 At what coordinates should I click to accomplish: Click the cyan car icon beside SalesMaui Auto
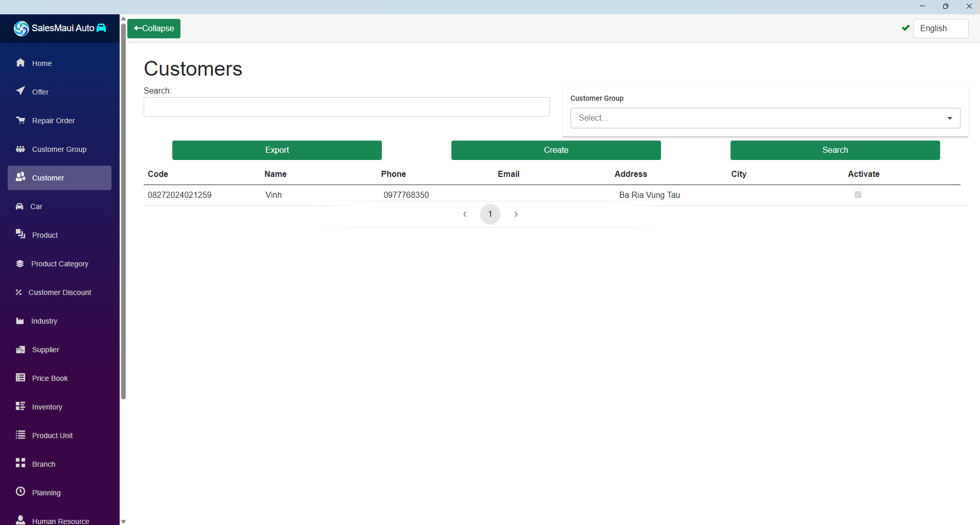pos(101,28)
